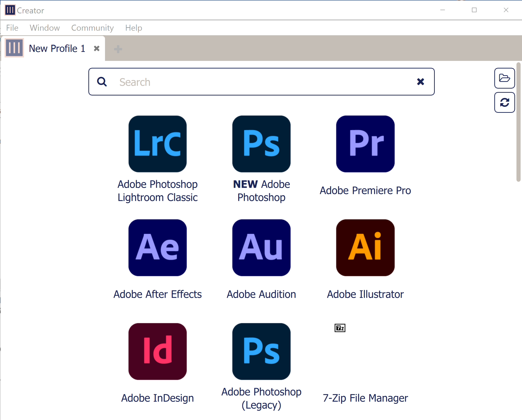
Task: Click the Adobe Illustrator icon
Action: [x=365, y=247]
